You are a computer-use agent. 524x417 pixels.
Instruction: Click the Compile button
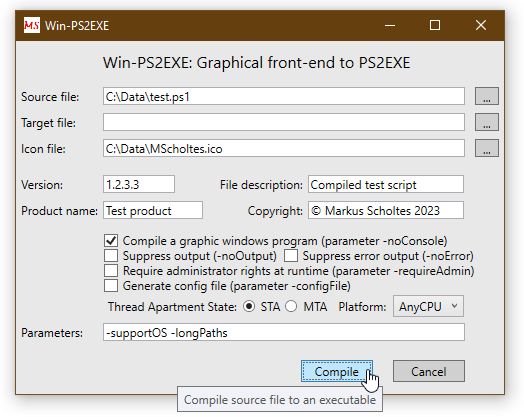click(337, 371)
